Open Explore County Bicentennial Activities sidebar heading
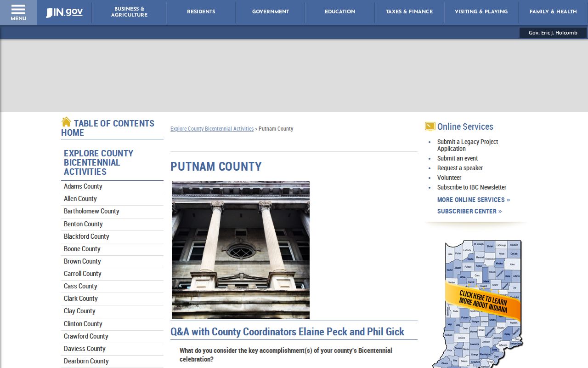 click(98, 162)
